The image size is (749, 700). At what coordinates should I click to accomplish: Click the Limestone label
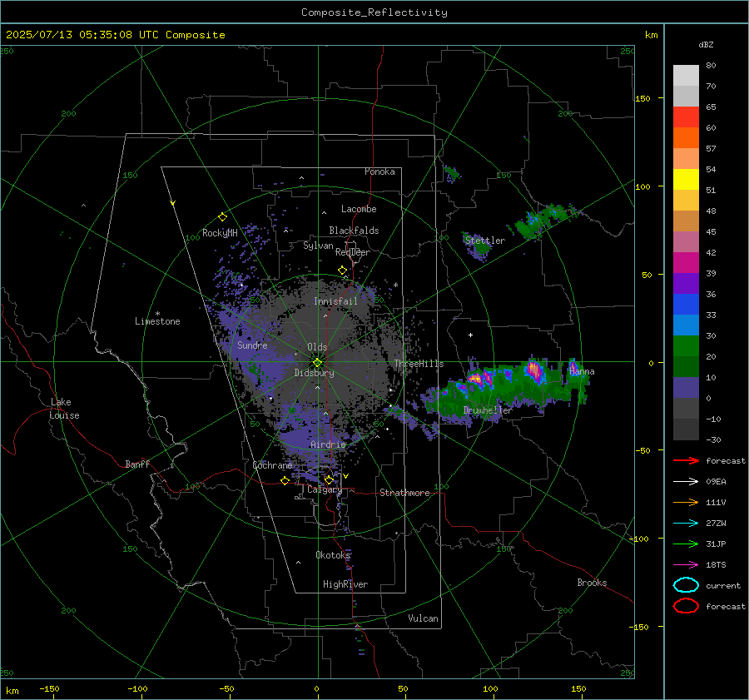[x=157, y=321]
